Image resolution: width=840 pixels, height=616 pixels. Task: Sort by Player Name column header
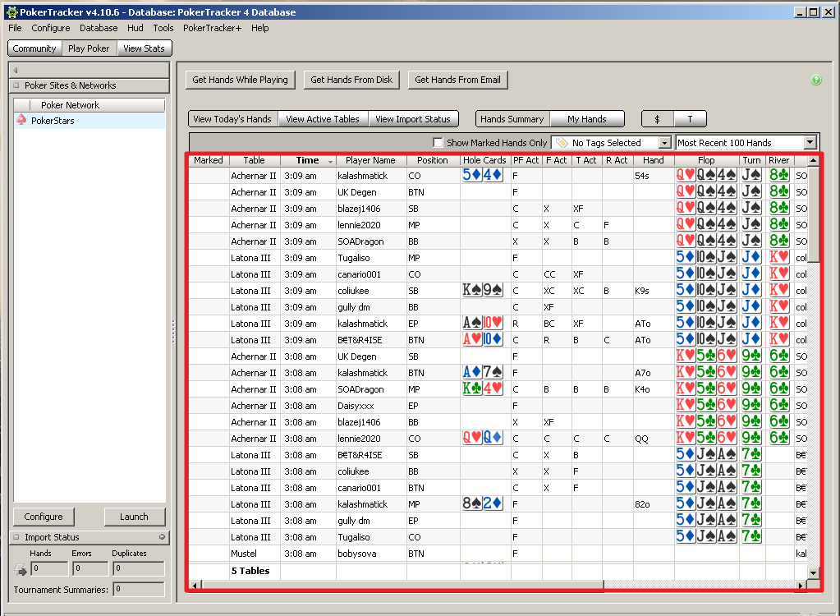[370, 160]
